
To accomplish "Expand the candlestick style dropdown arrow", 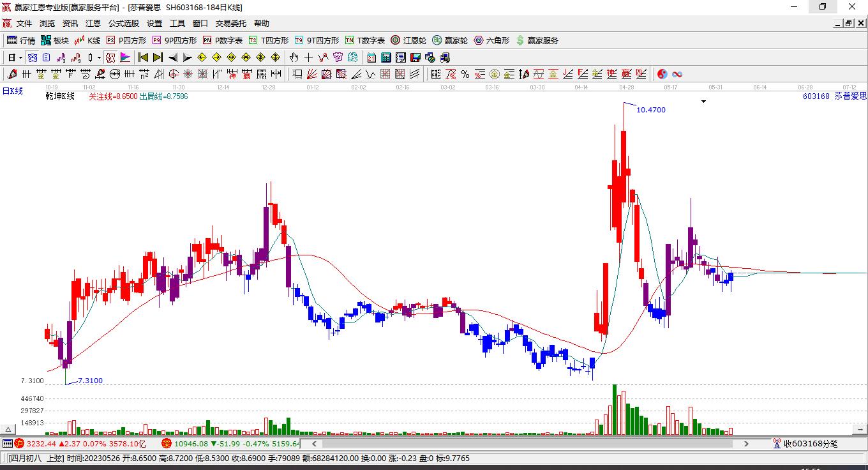I will point(99,57).
